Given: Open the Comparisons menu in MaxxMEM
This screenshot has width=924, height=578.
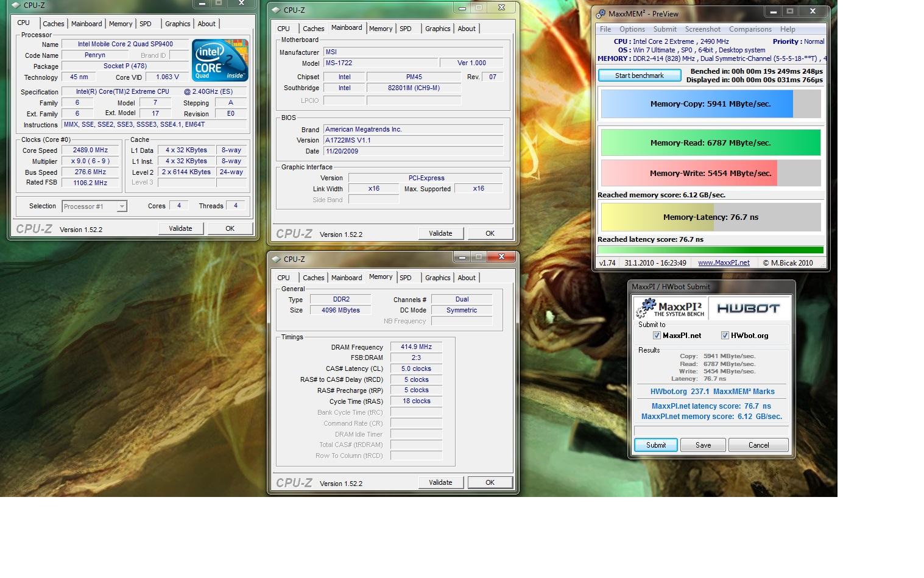Looking at the screenshot, I should 750,29.
